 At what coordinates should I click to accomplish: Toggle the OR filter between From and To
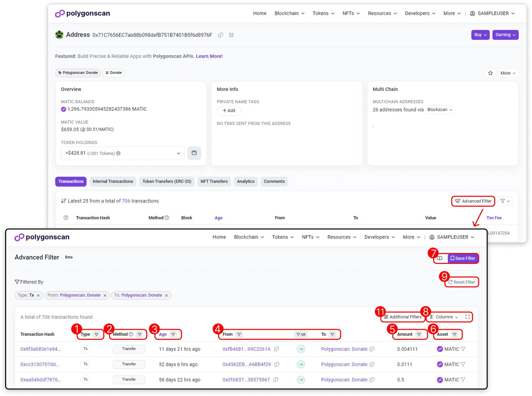(301, 334)
